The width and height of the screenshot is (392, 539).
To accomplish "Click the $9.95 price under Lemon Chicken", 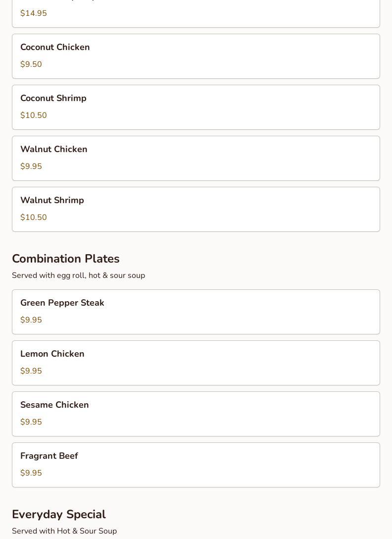I will point(31,371).
